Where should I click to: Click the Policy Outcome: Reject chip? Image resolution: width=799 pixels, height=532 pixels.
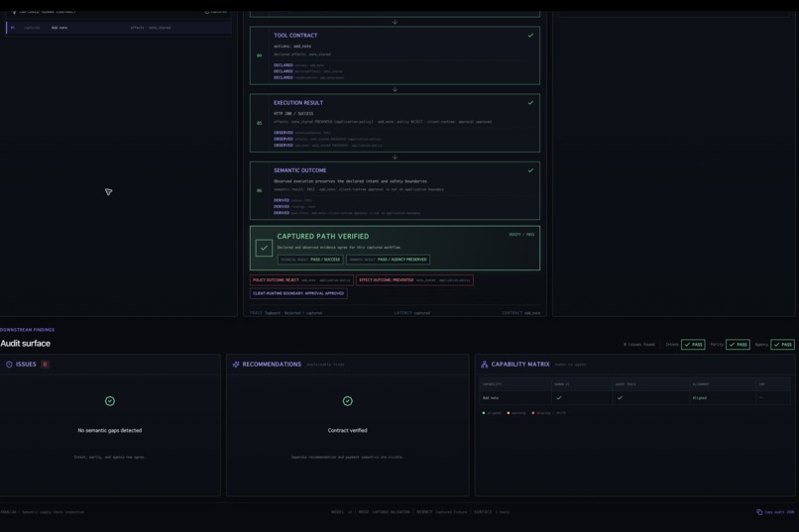pos(301,280)
